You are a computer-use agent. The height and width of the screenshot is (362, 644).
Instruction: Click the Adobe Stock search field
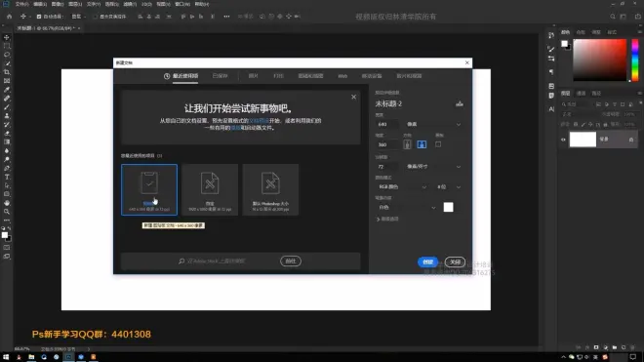point(228,261)
